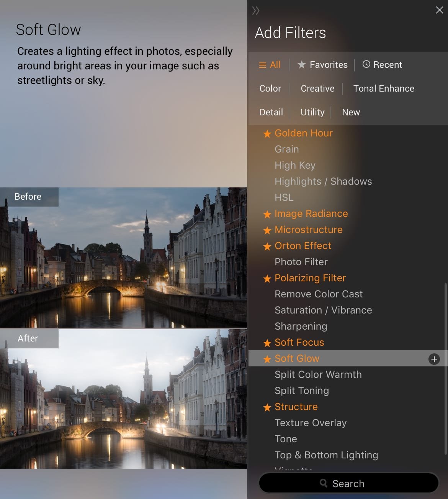
Task: Click the star icon beside Polarizing Filter
Action: [x=267, y=279]
